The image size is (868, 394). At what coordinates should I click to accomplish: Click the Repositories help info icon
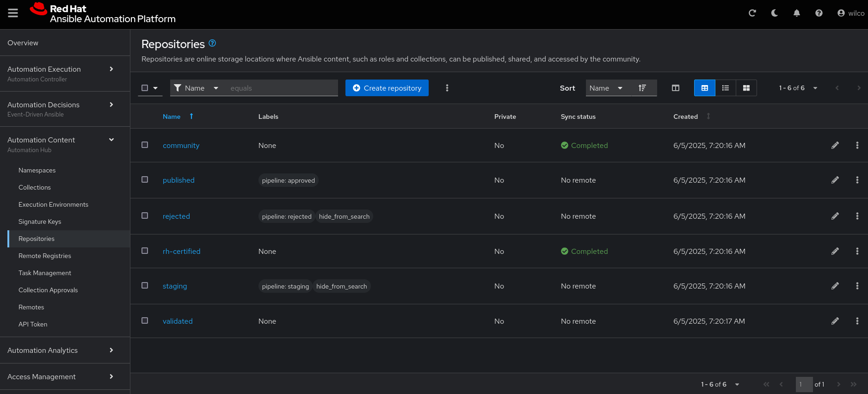(x=212, y=43)
